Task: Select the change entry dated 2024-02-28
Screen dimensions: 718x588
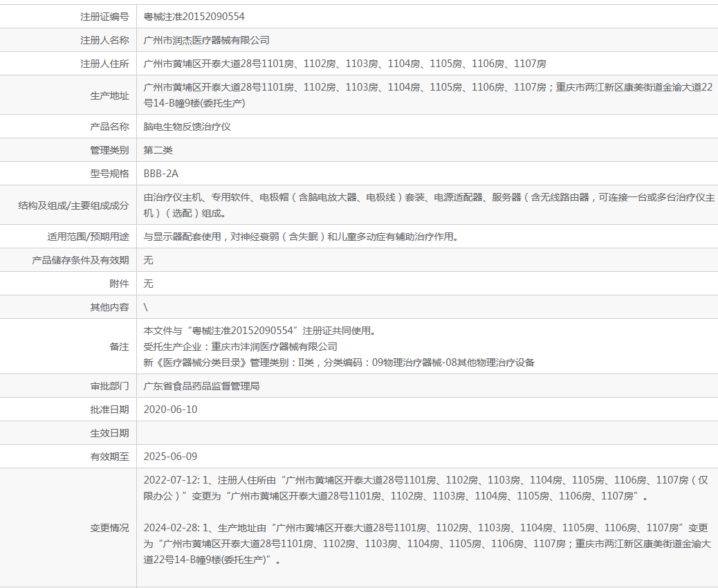Action: click(427, 544)
